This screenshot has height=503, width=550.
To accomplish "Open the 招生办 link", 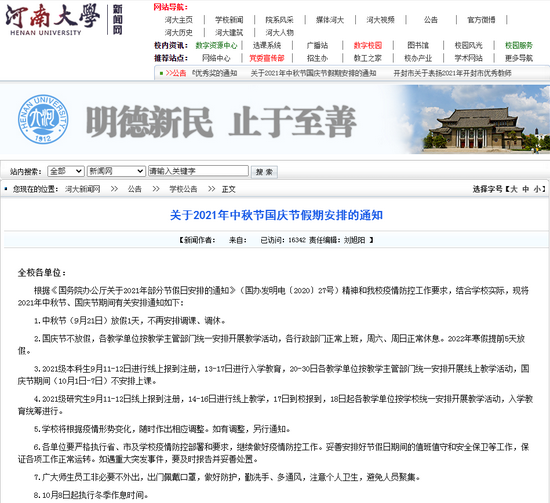I will (317, 58).
